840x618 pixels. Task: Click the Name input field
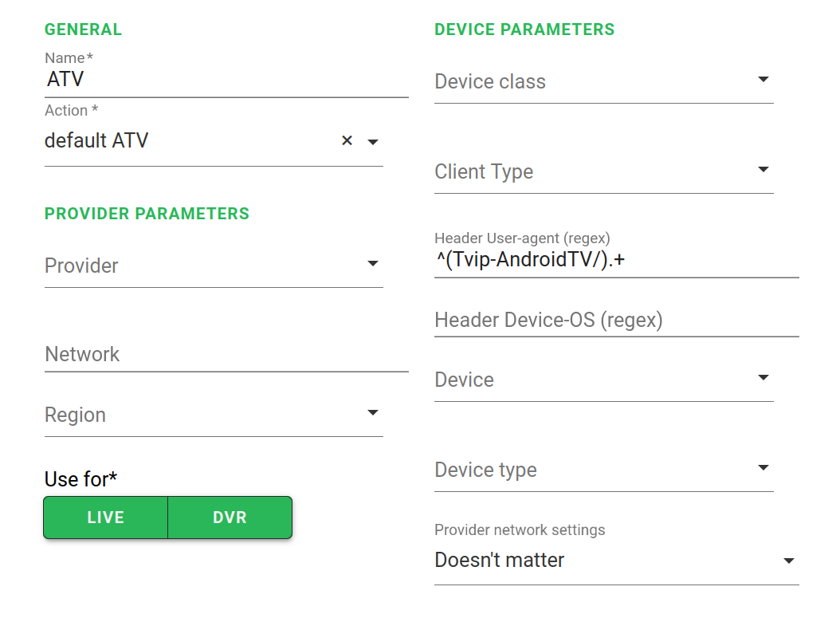(x=226, y=80)
